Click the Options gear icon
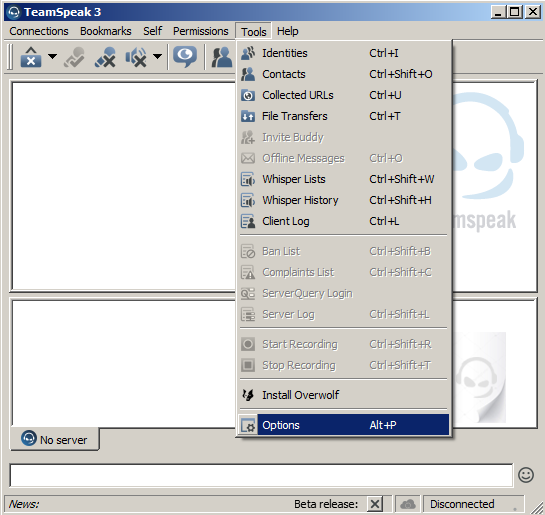Viewport: 545px width, 515px height. pyautogui.click(x=248, y=425)
